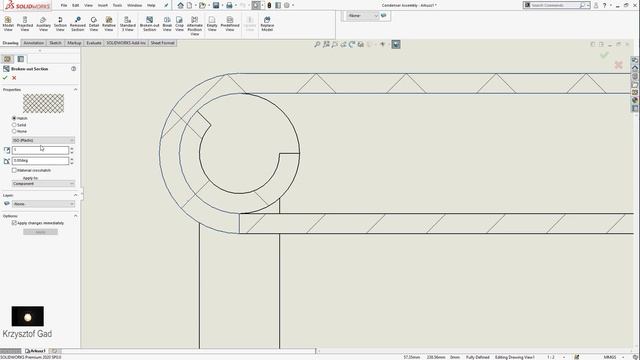Click the grayed Apply button
The image size is (640, 360).
point(40,232)
